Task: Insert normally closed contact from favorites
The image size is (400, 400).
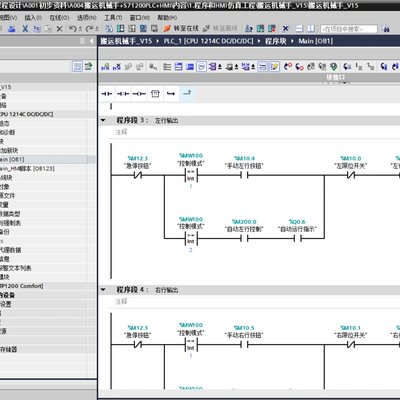Action: 123,94
